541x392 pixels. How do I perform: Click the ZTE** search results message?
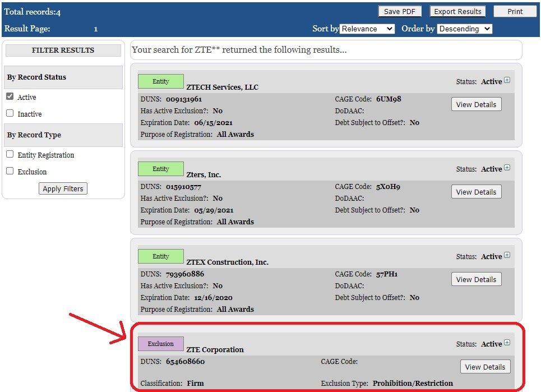point(239,50)
